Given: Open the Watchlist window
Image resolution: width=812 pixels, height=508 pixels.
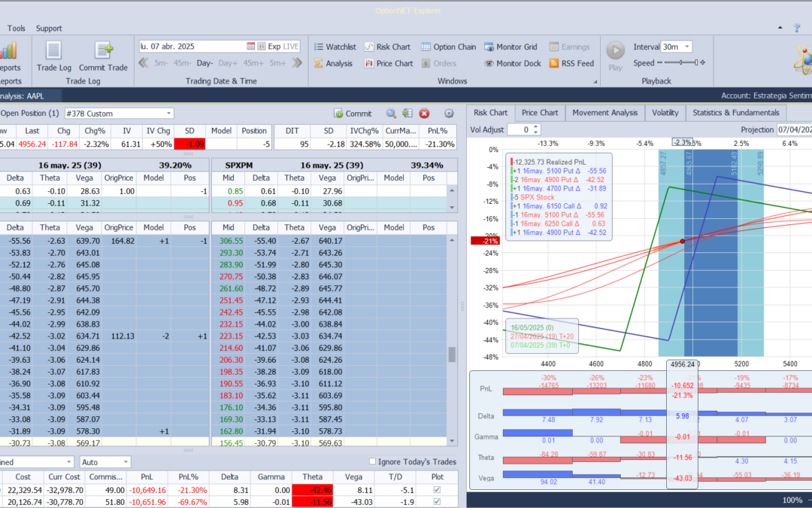Looking at the screenshot, I should coord(335,47).
